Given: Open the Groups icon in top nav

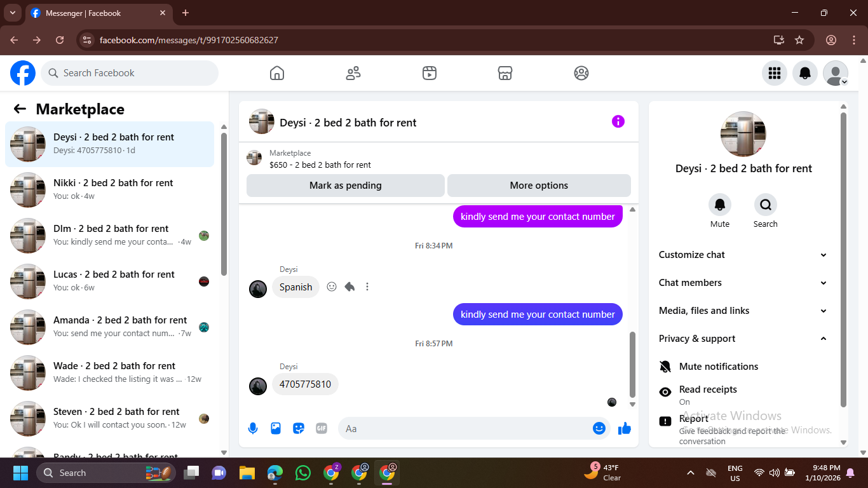Looking at the screenshot, I should pos(581,73).
